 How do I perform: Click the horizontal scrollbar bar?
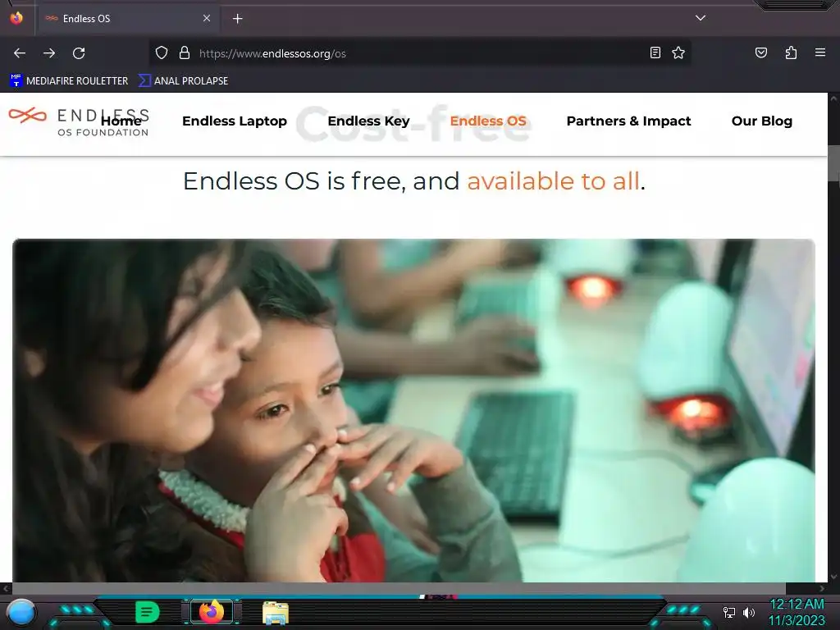tap(399, 588)
